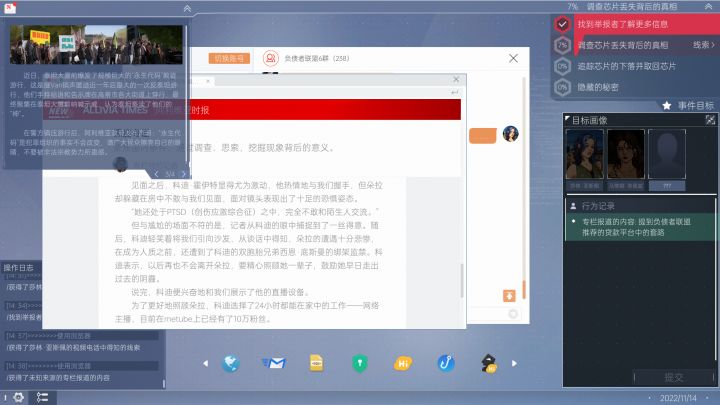Select the objective 调查芯片丢失背后的真相
The height and width of the screenshot is (405, 720).
tap(623, 45)
